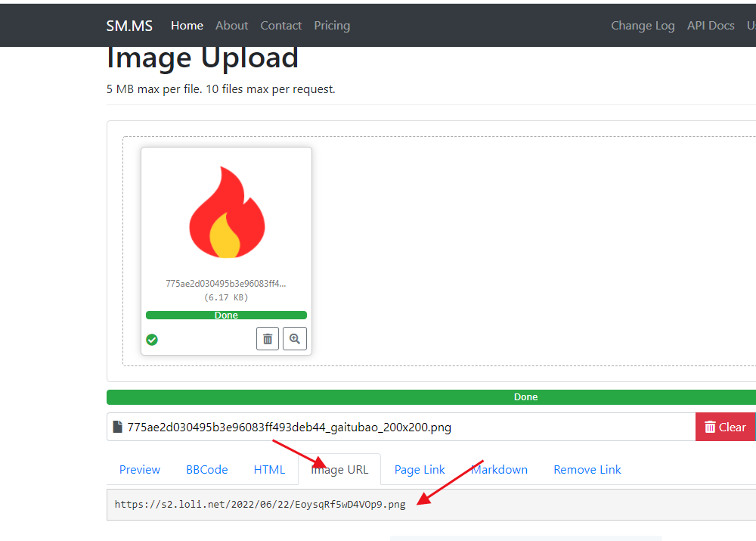Go to the Home nav item
This screenshot has height=541, width=756.
pos(187,26)
